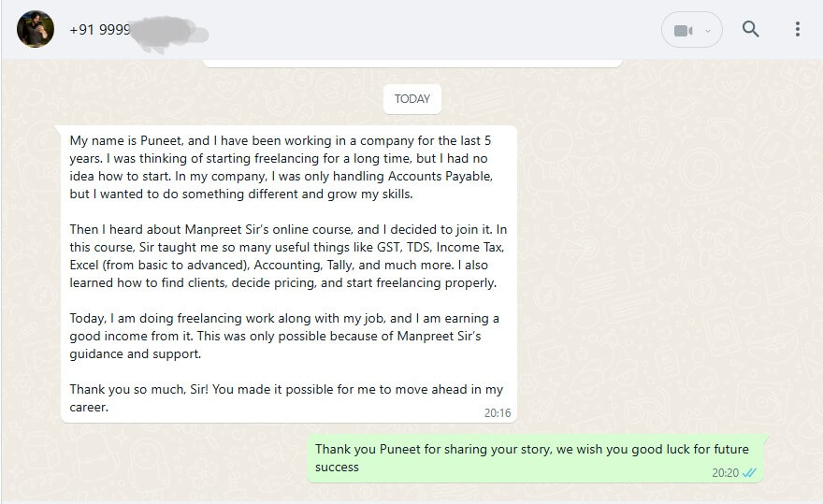Viewport: 823px width, 504px height.
Task: Click the blue double-tick read receipt
Action: point(749,473)
